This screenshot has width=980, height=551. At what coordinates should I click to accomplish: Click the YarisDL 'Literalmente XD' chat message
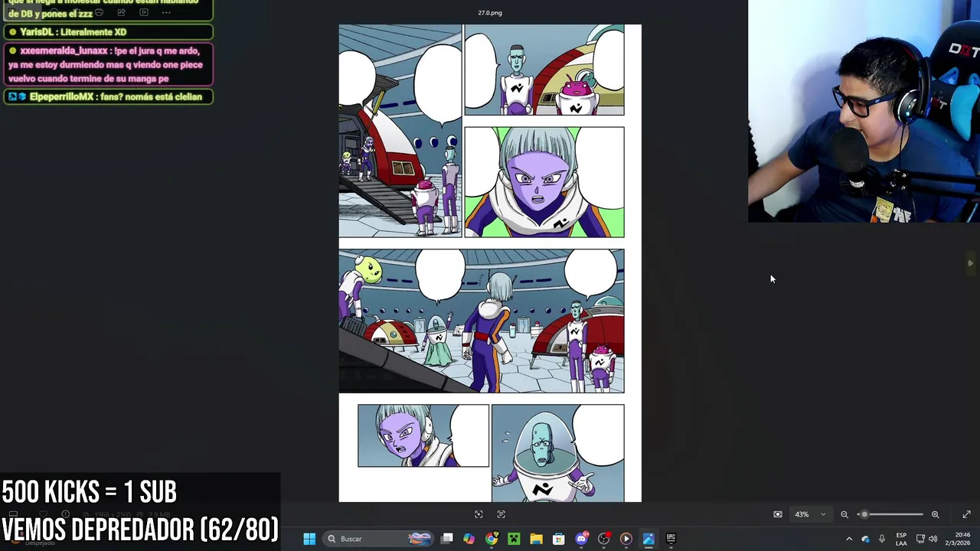click(108, 32)
